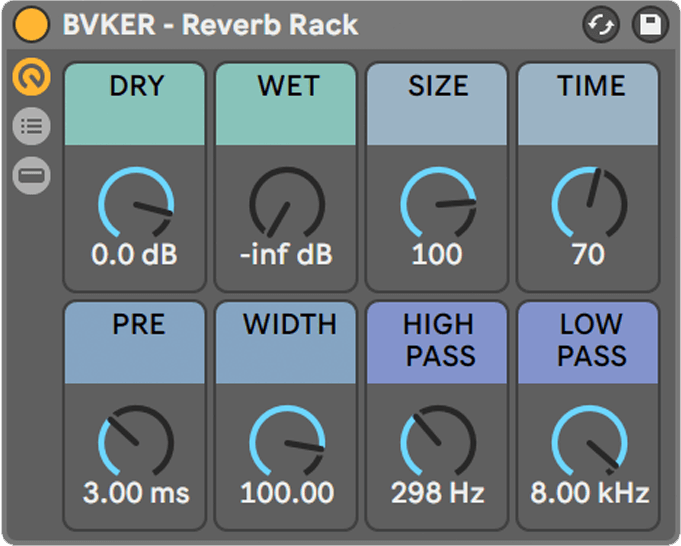Click the HIGH PASS macro knob
The image size is (681, 546).
(438, 441)
